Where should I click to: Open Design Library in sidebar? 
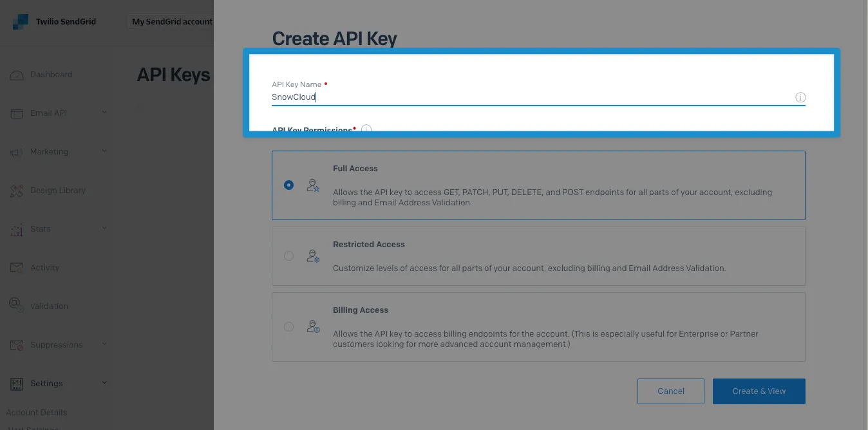[x=57, y=191]
